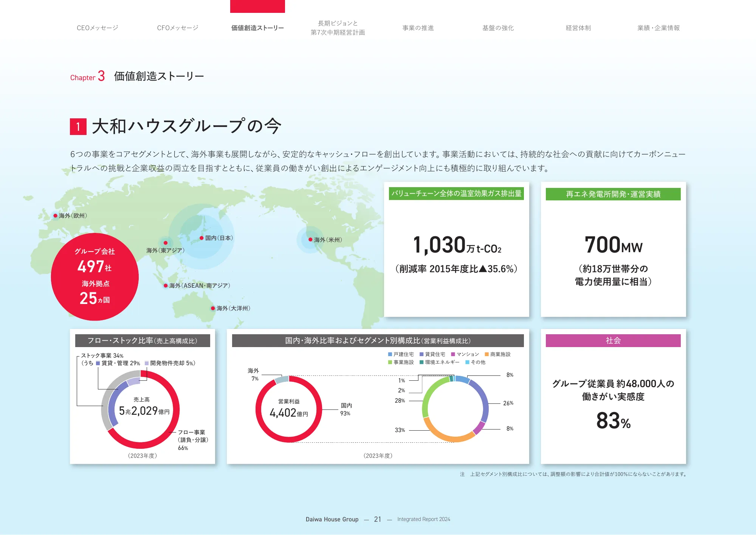The image size is (756, 535).
Task: Click the 700MW figure
Action: (613, 245)
